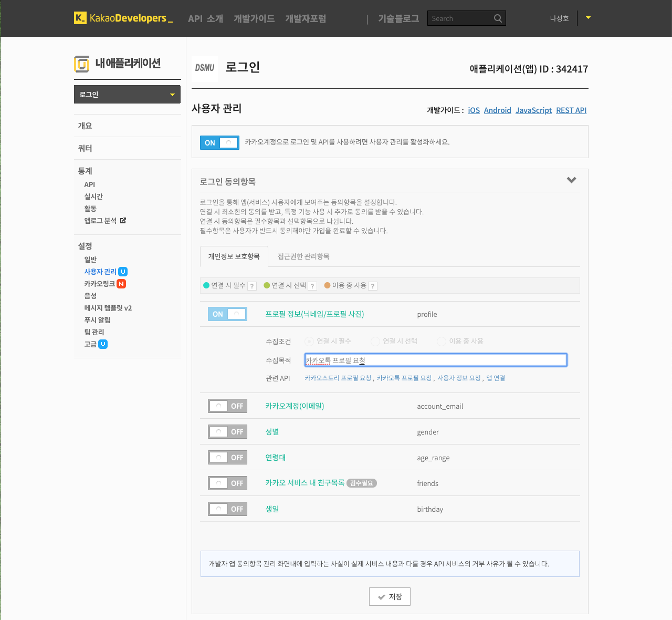672x620 pixels.
Task: Enable the gender OFF switch
Action: coord(227,432)
